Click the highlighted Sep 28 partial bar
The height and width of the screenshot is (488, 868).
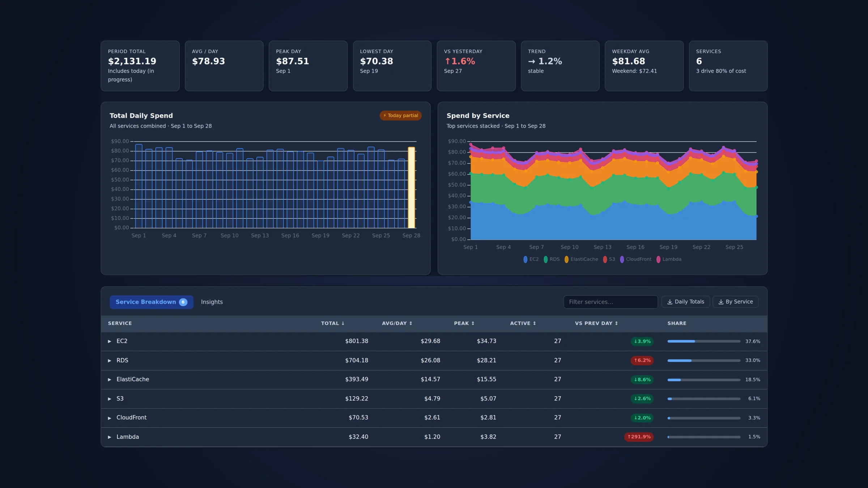412,188
